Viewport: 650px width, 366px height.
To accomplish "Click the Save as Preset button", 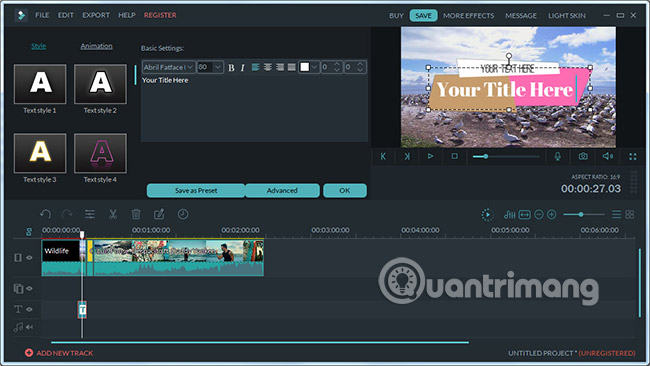I will coord(196,191).
